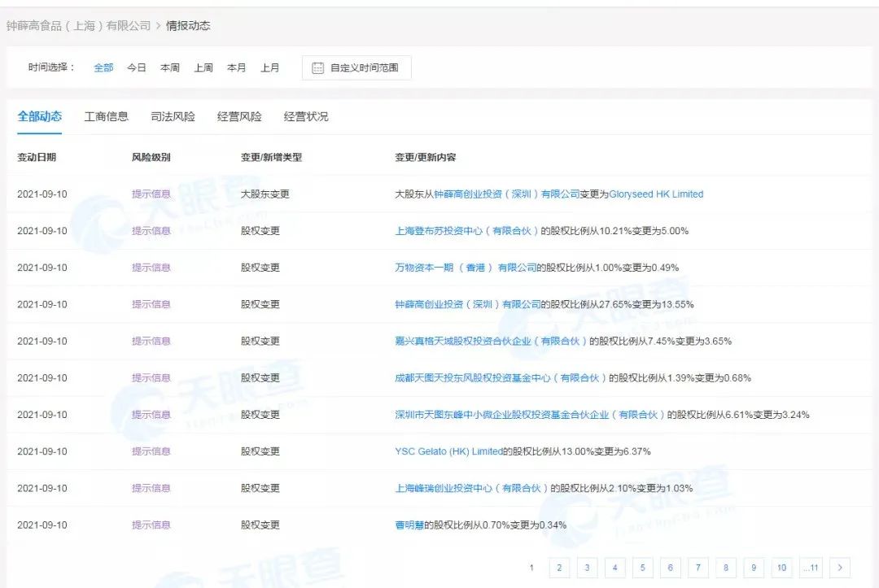The height and width of the screenshot is (588, 879).
Task: Click 时间选择 label
Action: point(51,68)
